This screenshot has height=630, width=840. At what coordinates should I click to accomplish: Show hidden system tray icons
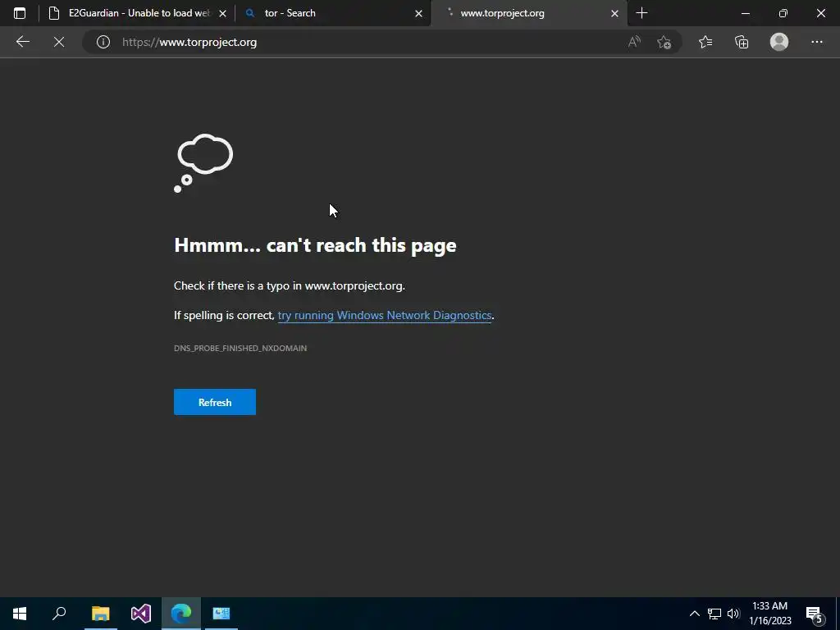click(694, 614)
